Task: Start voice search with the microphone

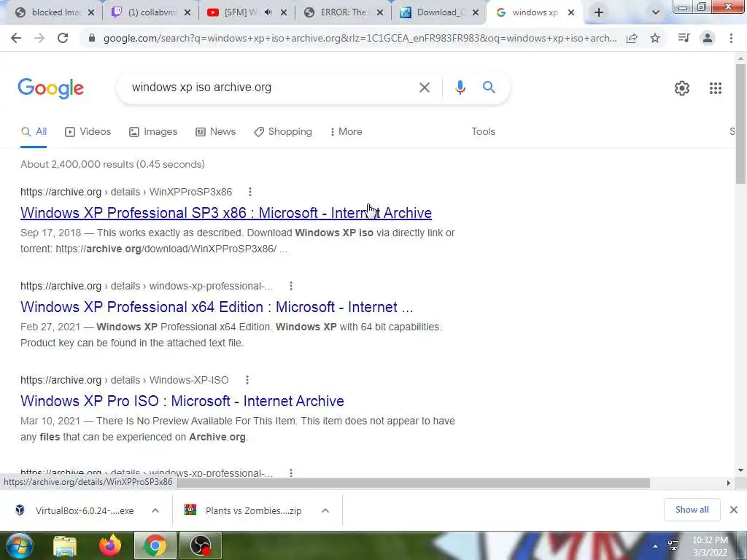Action: 460,87
